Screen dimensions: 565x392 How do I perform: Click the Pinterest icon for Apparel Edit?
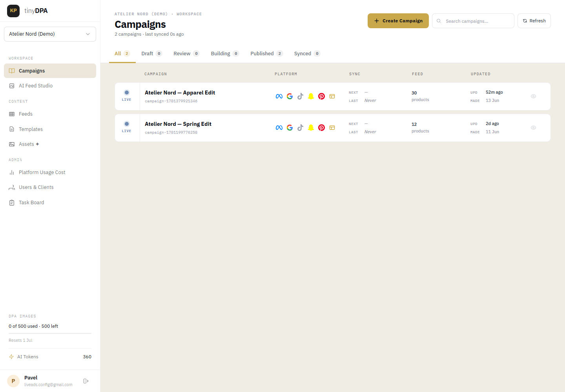[321, 96]
